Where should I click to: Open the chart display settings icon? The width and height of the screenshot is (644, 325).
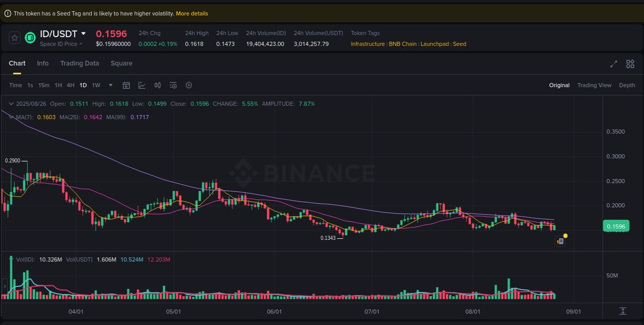173,85
